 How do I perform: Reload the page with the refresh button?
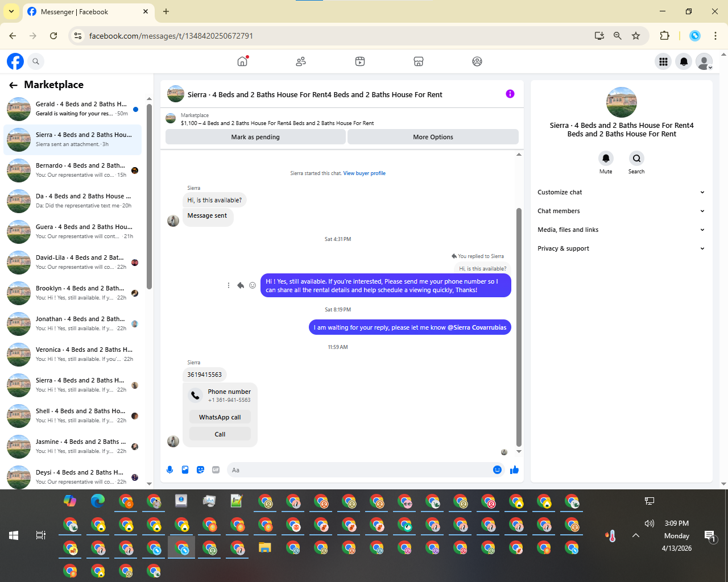tap(53, 36)
